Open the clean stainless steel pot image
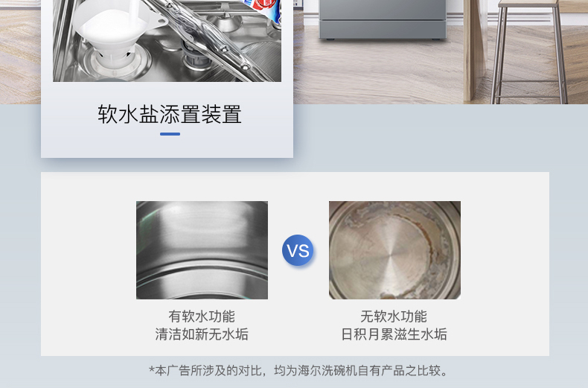588x388 pixels. [202, 250]
